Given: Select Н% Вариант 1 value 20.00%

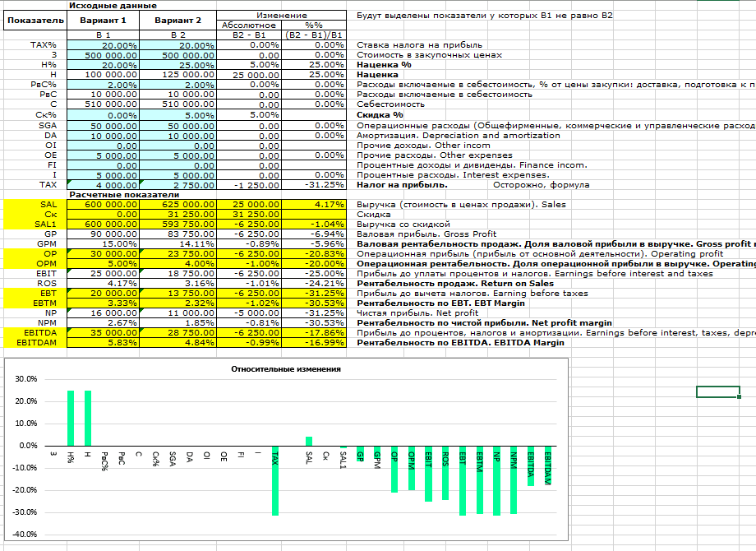Looking at the screenshot, I should (x=104, y=65).
